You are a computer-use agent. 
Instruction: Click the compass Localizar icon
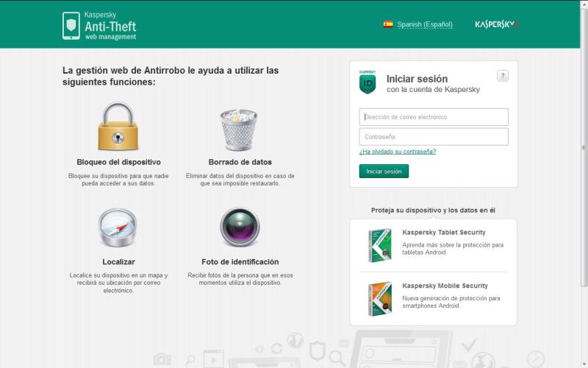(118, 227)
